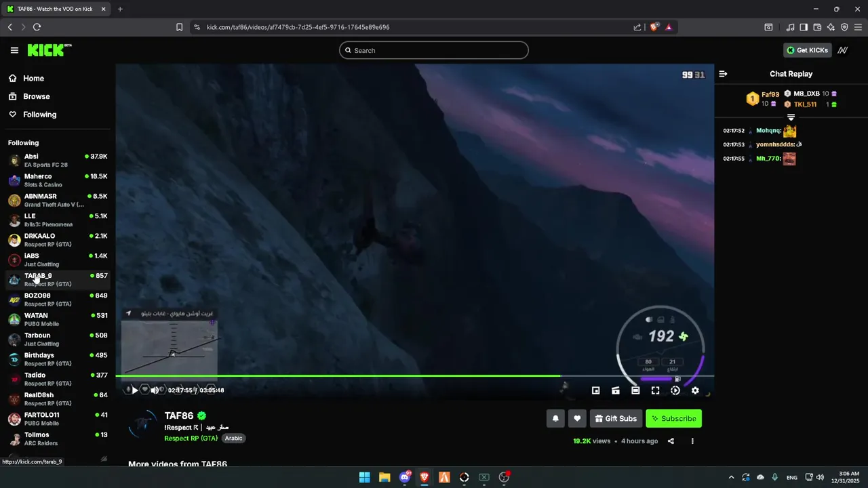This screenshot has width=868, height=488.
Task: Open ABNMASR channel in Following list
Action: pos(58,200)
